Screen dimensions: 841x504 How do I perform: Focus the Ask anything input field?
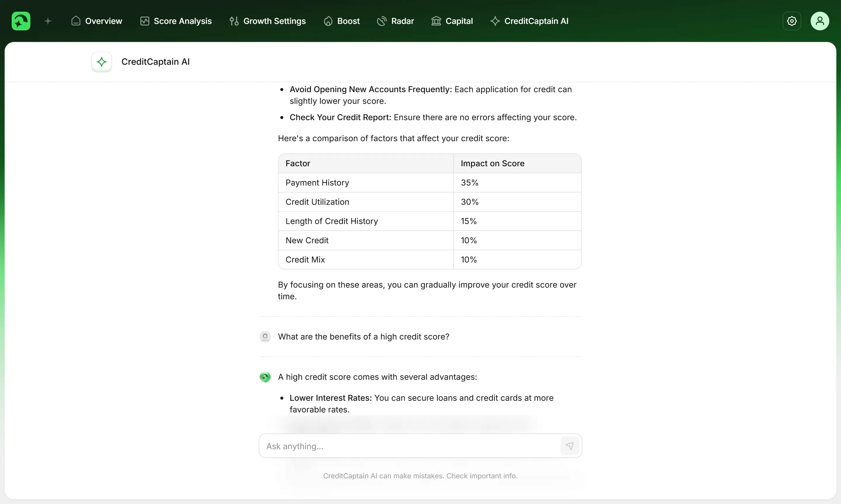[x=408, y=446]
